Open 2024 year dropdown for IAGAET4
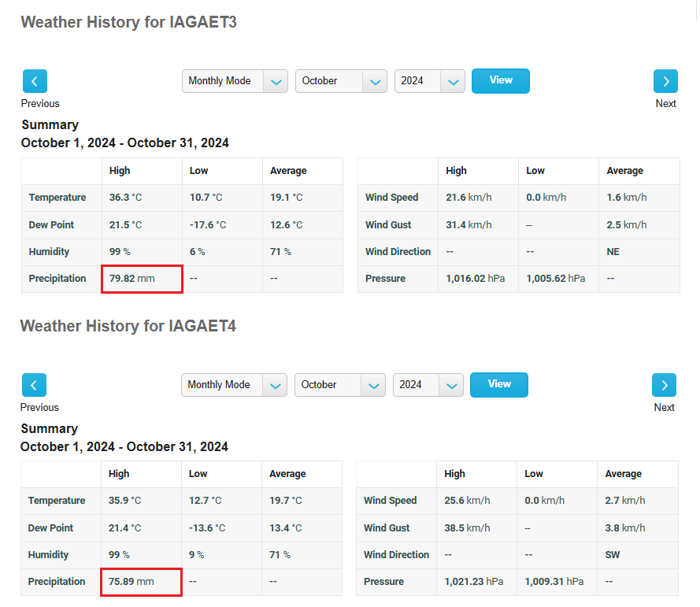The width and height of the screenshot is (700, 607). tap(428, 385)
